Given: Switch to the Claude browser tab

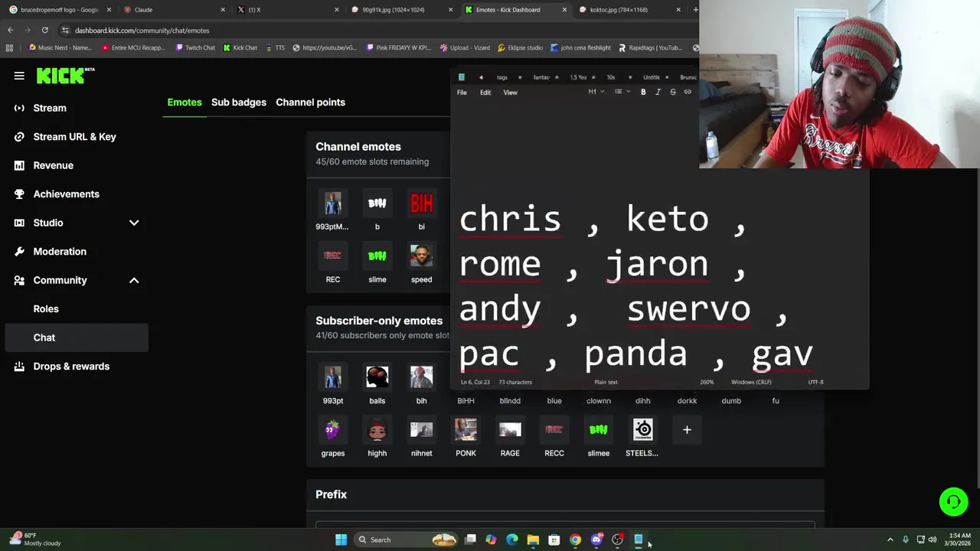Looking at the screenshot, I should (x=173, y=10).
